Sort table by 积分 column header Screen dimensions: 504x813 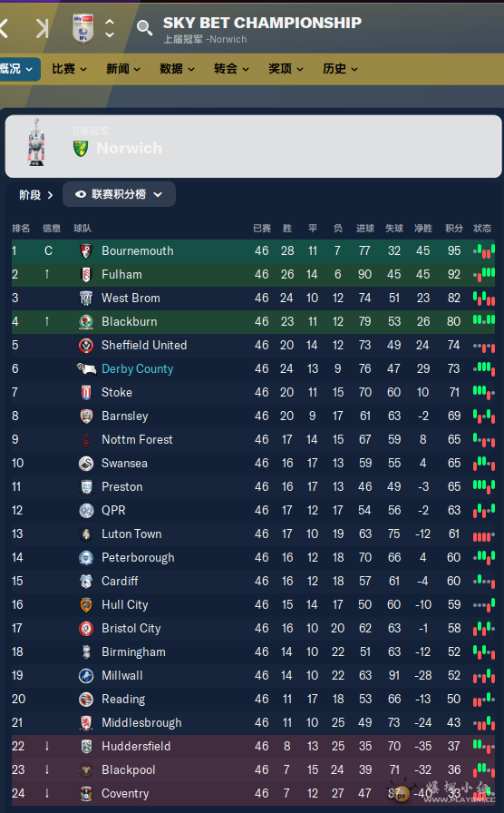point(454,228)
